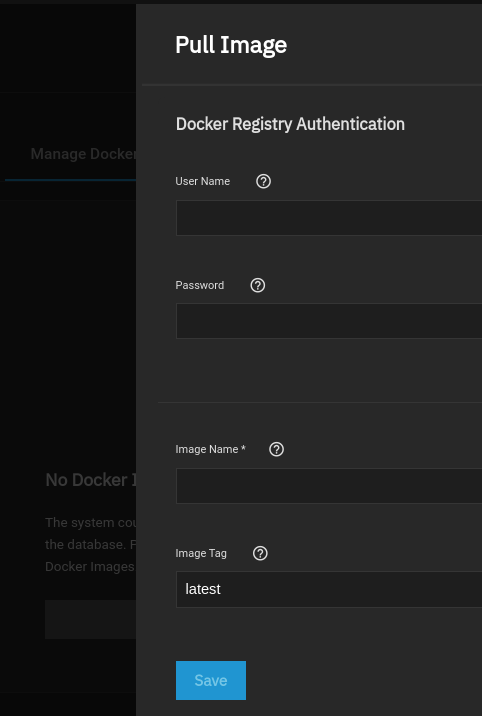
Task: Switch to the Manage Docker tab behind panel
Action: click(83, 154)
